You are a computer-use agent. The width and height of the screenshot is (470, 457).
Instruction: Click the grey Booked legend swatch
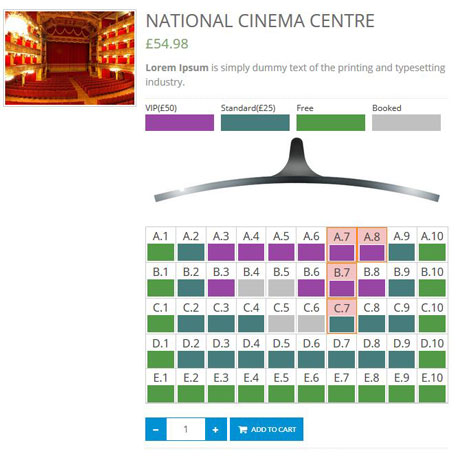406,123
